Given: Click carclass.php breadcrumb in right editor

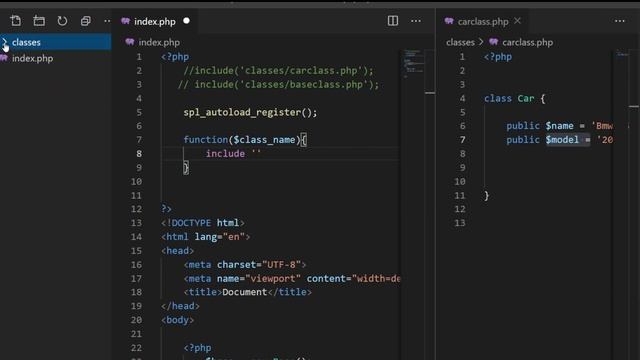Looking at the screenshot, I should coord(527,42).
